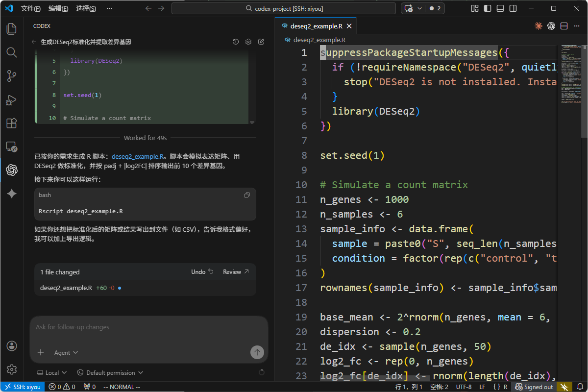This screenshot has height=392, width=588.
Task: Open the 编辑(E) menu
Action: coord(58,8)
